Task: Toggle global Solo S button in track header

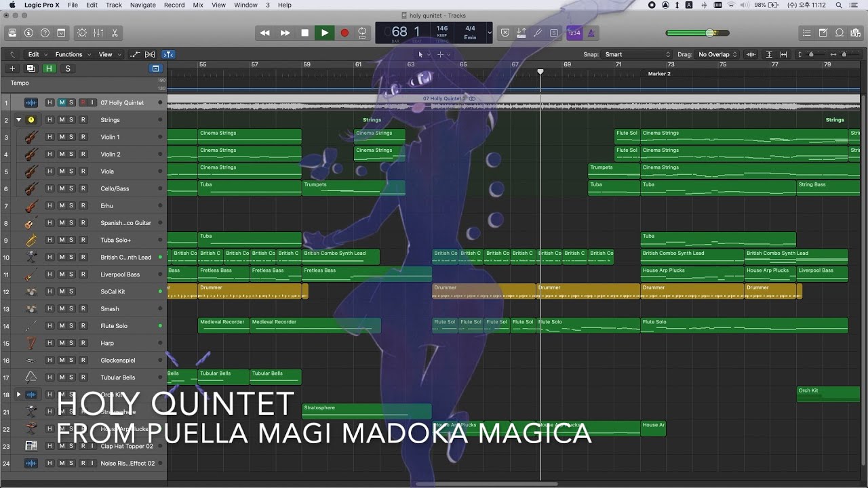Action: coord(67,68)
